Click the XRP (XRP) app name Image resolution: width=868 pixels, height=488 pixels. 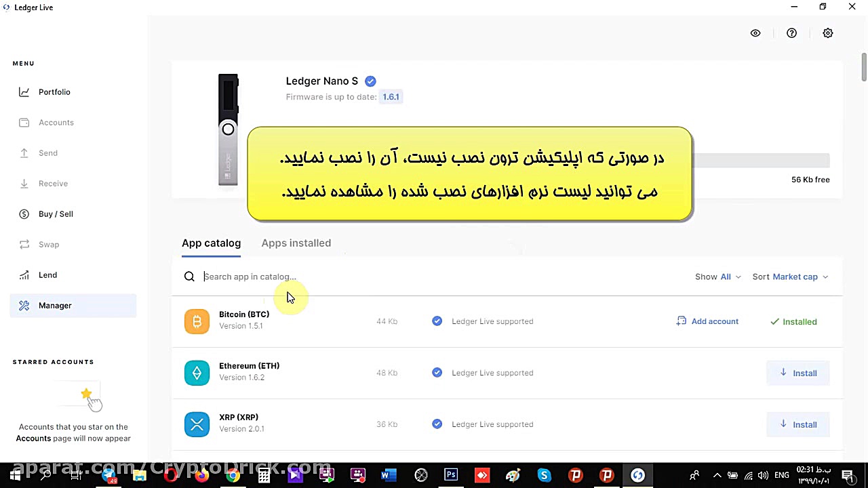click(239, 418)
